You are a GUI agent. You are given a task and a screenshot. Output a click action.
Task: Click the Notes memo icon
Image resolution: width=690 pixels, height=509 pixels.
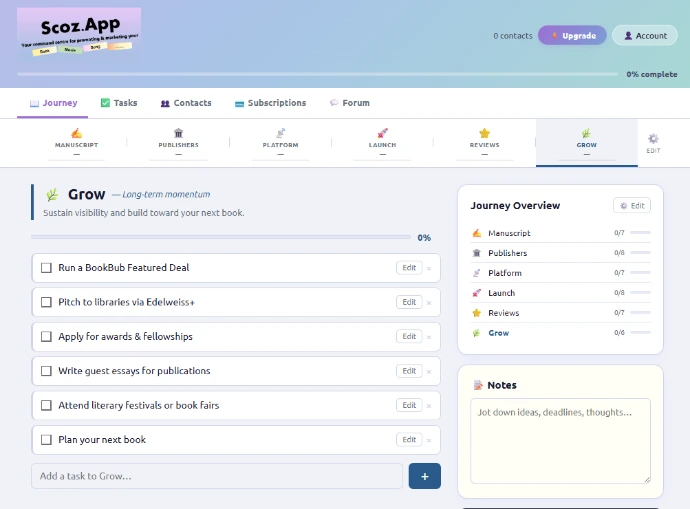point(478,385)
